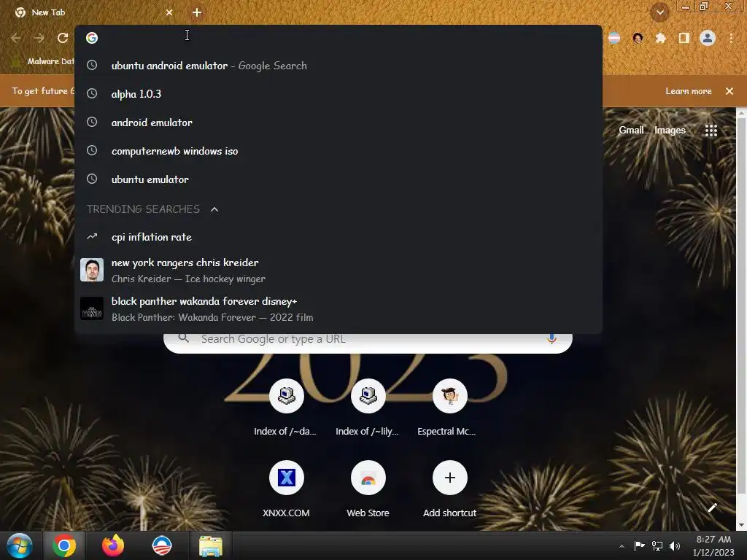The height and width of the screenshot is (560, 747).
Task: Click the Add shortcut button
Action: click(449, 488)
